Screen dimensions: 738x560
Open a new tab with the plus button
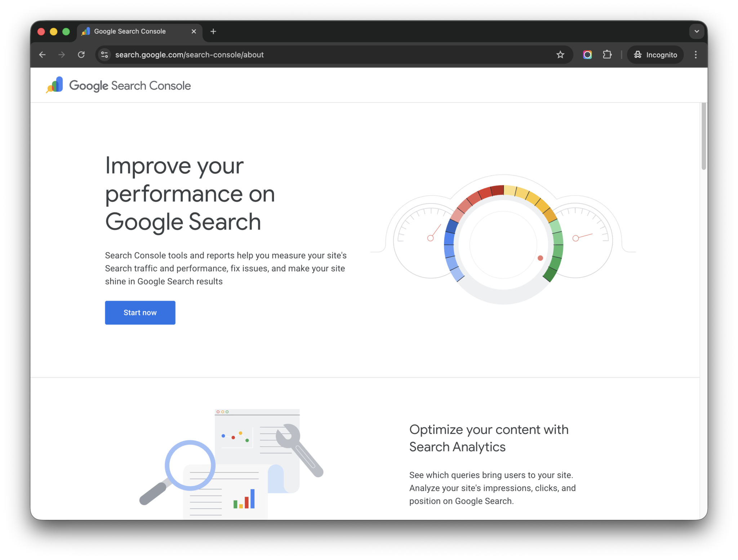pos(213,31)
